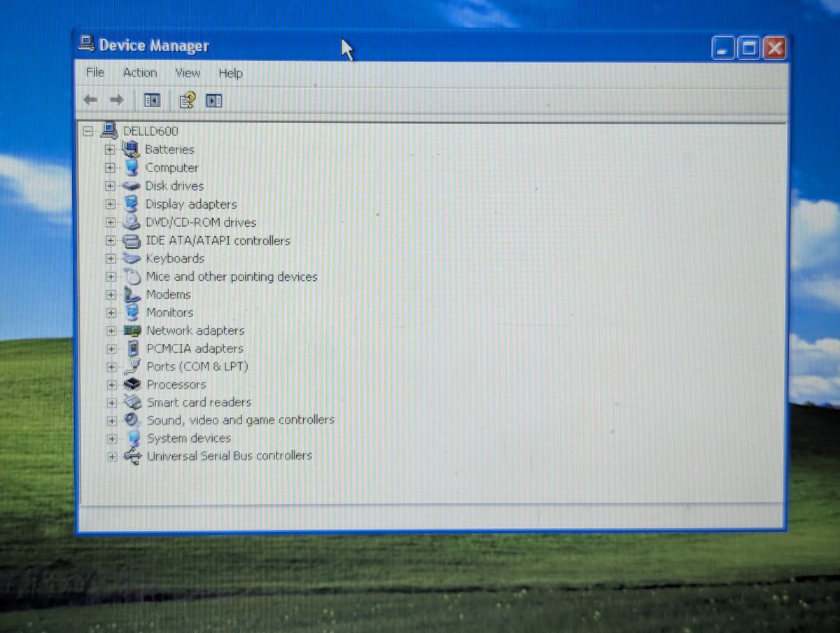Maximize the Device Manager window

[x=748, y=48]
